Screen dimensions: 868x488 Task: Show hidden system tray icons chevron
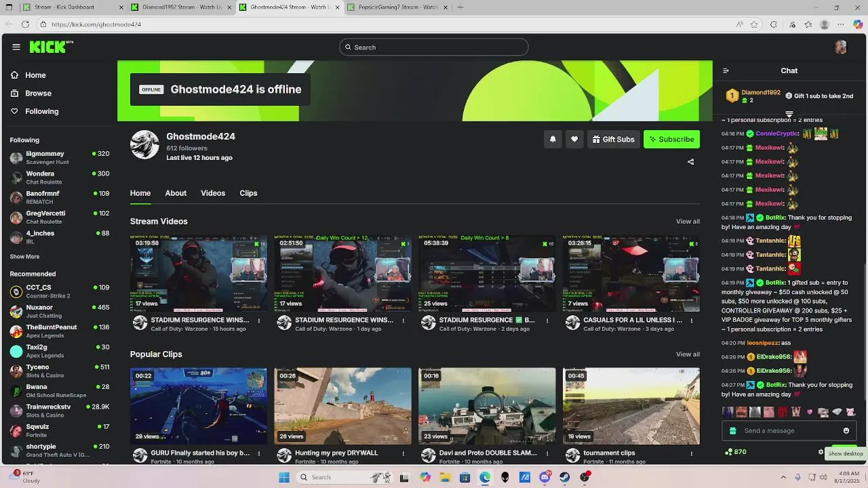tap(783, 477)
